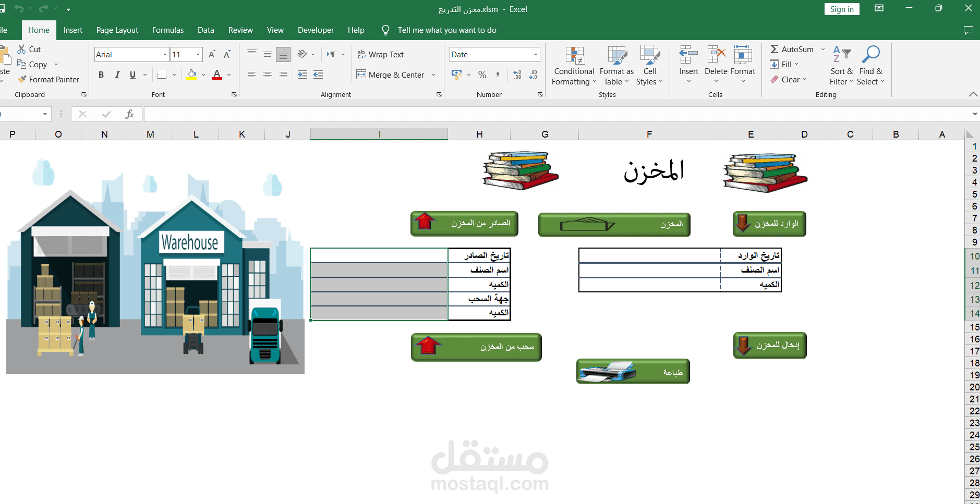Open the Arial font name dropdown
This screenshot has width=980, height=504.
tap(165, 54)
